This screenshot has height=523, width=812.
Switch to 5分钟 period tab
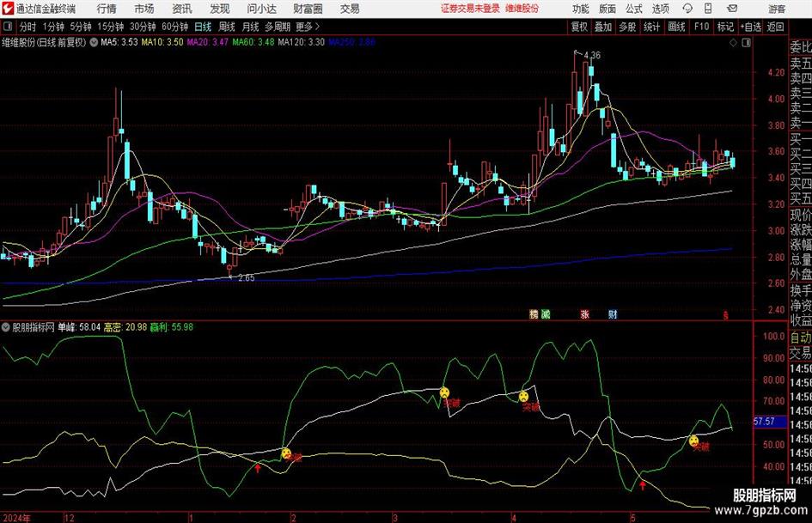pyautogui.click(x=80, y=27)
